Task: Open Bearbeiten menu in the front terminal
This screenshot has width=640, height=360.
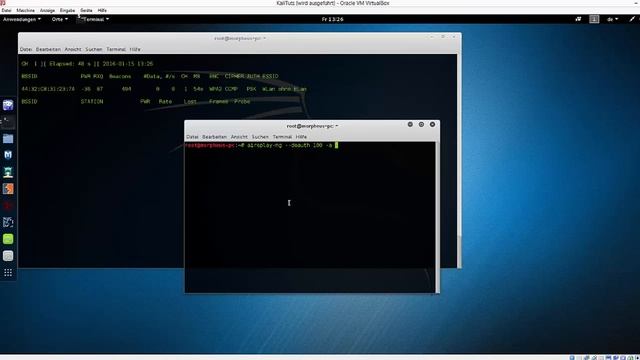Action: 214,137
